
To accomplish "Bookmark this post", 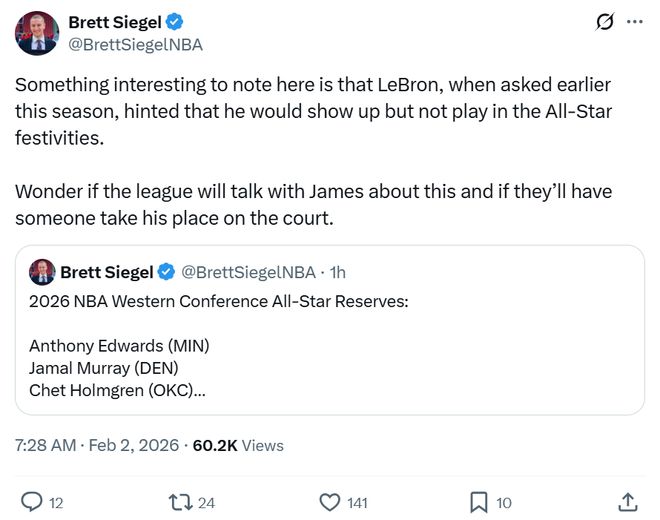I will tap(479, 501).
